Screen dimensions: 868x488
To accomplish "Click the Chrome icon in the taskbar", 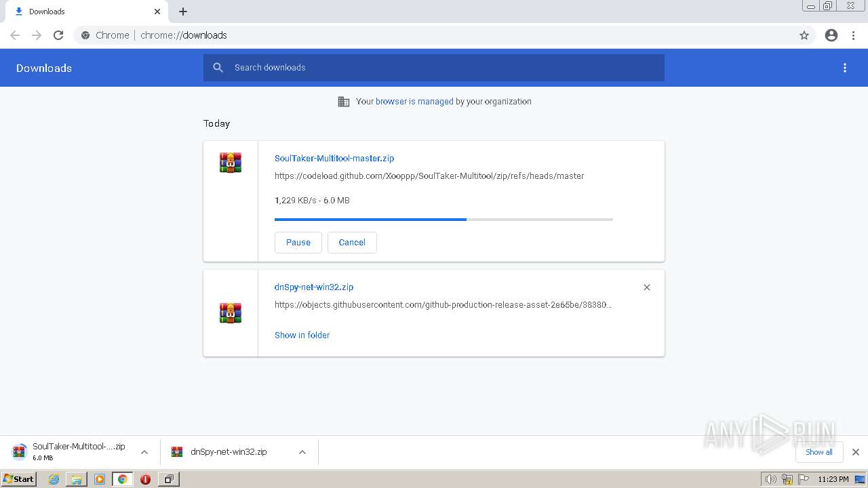I will click(123, 479).
